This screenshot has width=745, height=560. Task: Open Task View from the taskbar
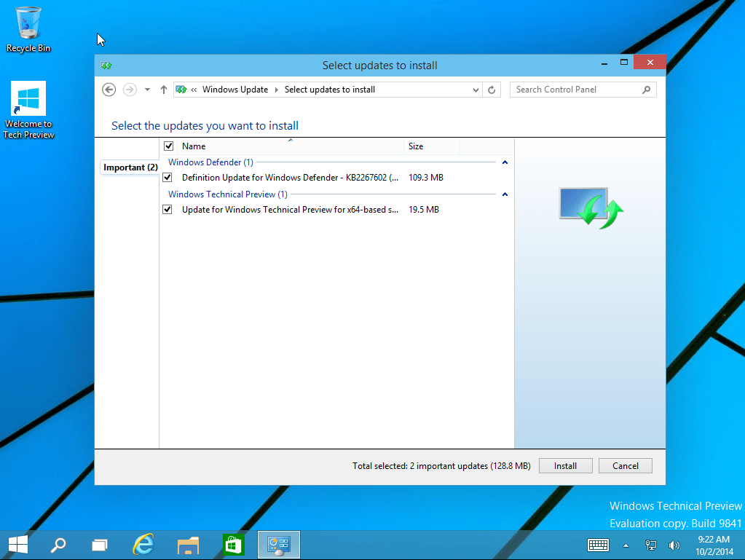tap(99, 545)
